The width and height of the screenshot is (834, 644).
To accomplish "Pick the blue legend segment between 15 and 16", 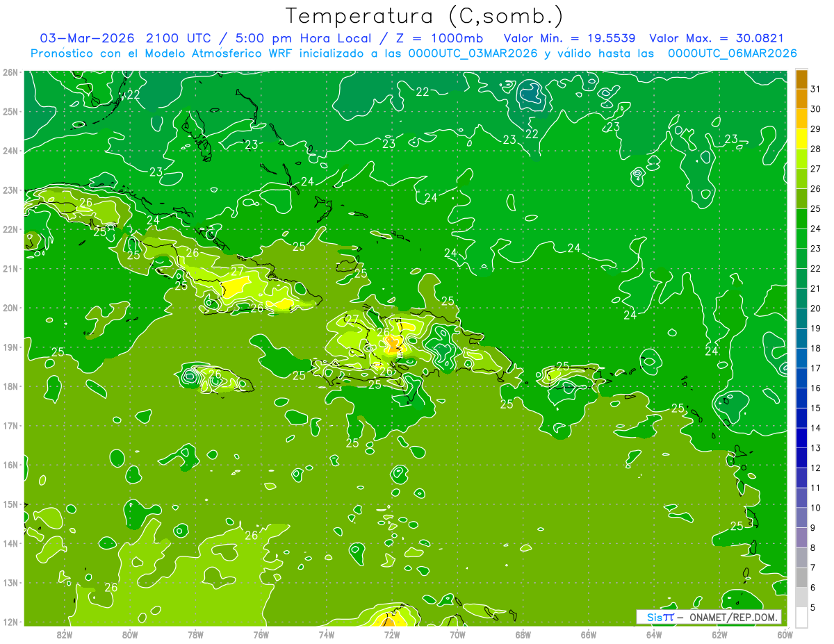I will (x=801, y=398).
